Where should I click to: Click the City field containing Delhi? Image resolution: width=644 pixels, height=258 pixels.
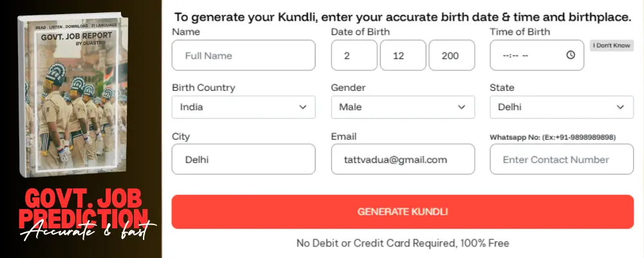point(243,159)
